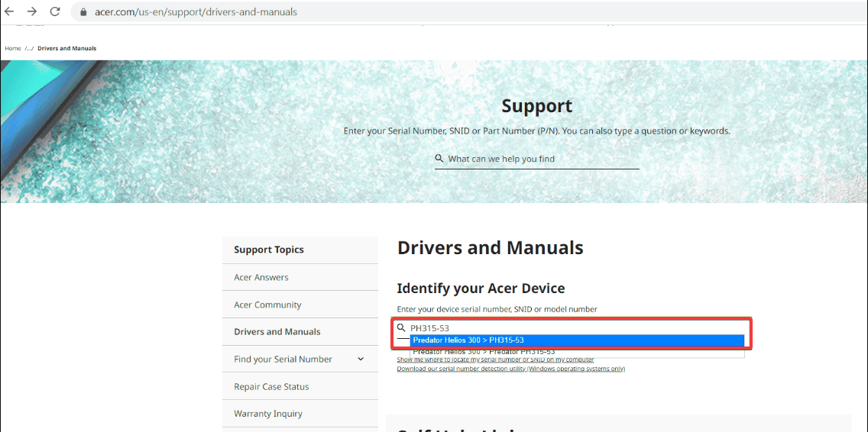Screen dimensions: 868x432
Task: Open the Home breadcrumb link
Action: click(13, 49)
